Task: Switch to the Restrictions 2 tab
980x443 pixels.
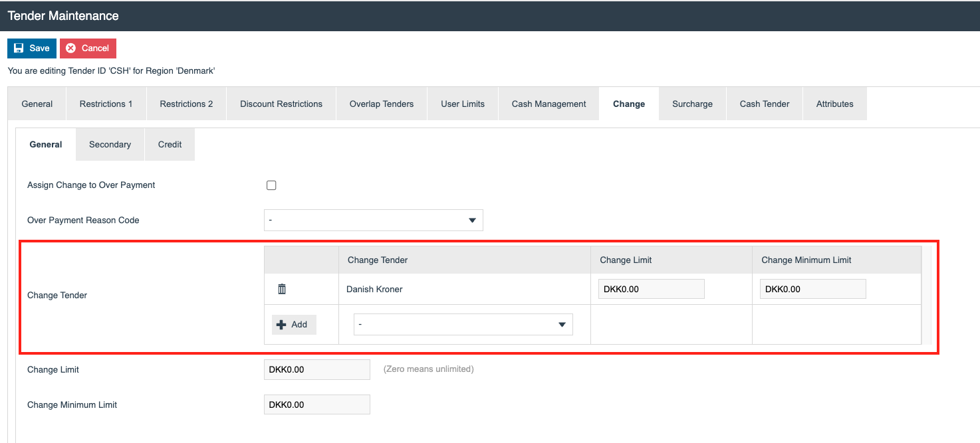Action: 187,104
